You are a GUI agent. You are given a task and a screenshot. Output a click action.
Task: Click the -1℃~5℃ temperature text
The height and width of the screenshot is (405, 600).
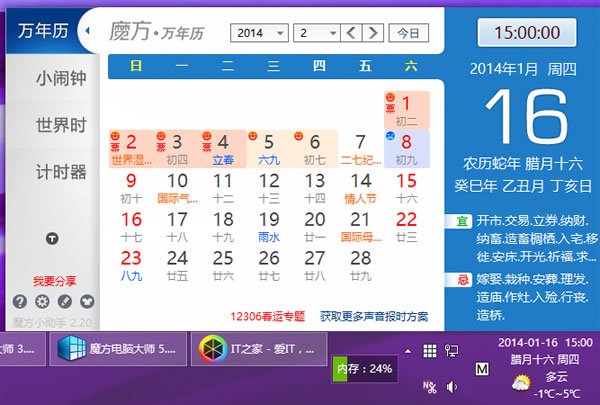[x=557, y=394]
